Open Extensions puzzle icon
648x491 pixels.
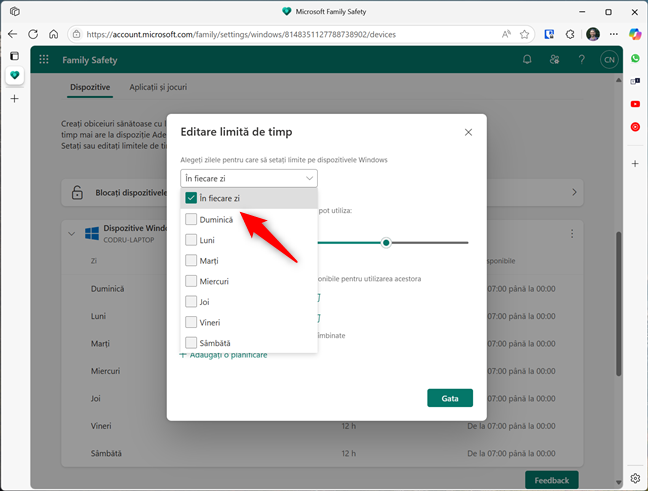coord(570,35)
